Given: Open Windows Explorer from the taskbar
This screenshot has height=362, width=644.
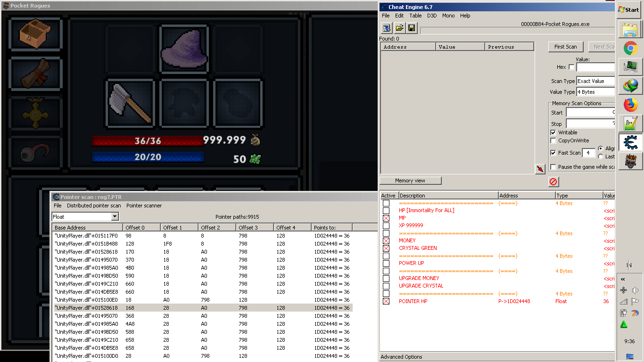Looking at the screenshot, I should point(630,31).
